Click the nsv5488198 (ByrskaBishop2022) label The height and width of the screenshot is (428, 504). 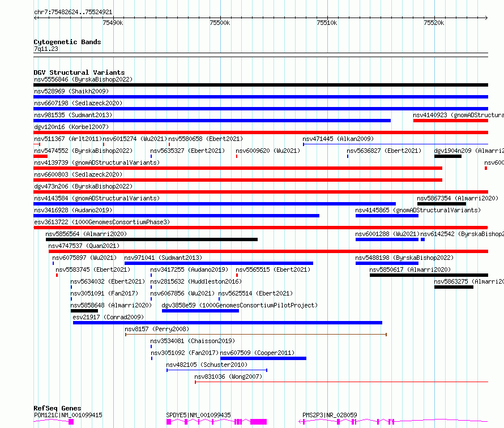pos(404,258)
